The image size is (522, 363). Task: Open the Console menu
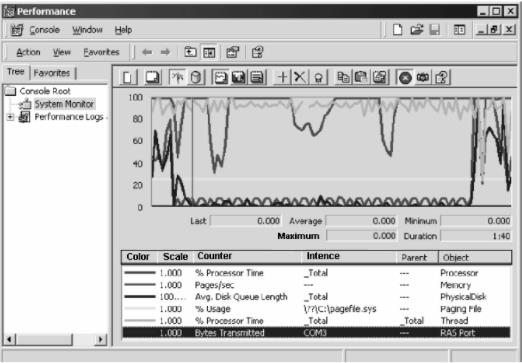[44, 30]
